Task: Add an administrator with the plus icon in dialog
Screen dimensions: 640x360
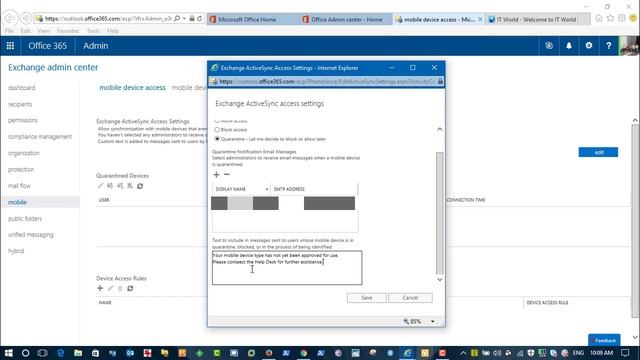Action: tap(216, 175)
